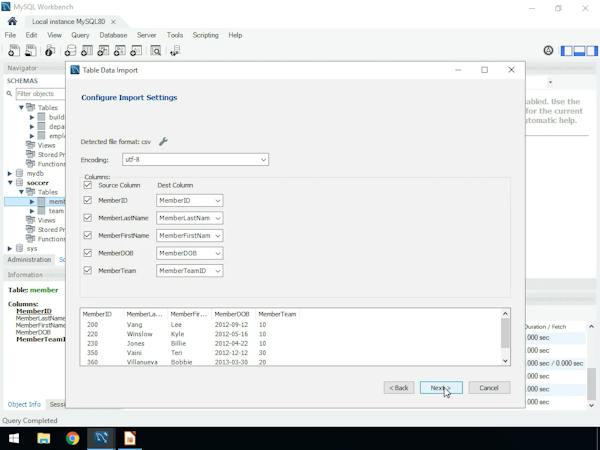
Task: Open the MemberID destination column dropdown
Action: click(x=189, y=201)
